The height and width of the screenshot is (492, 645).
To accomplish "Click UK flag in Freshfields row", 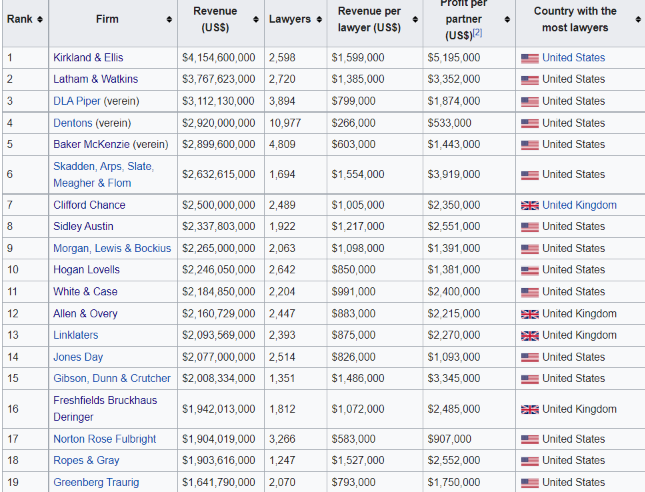I will [530, 409].
